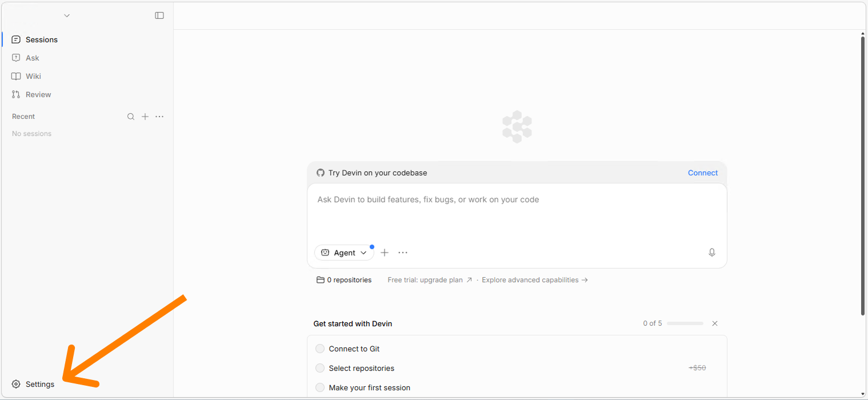Open ellipsis menu in prompt box
Image resolution: width=868 pixels, height=400 pixels.
tap(403, 253)
